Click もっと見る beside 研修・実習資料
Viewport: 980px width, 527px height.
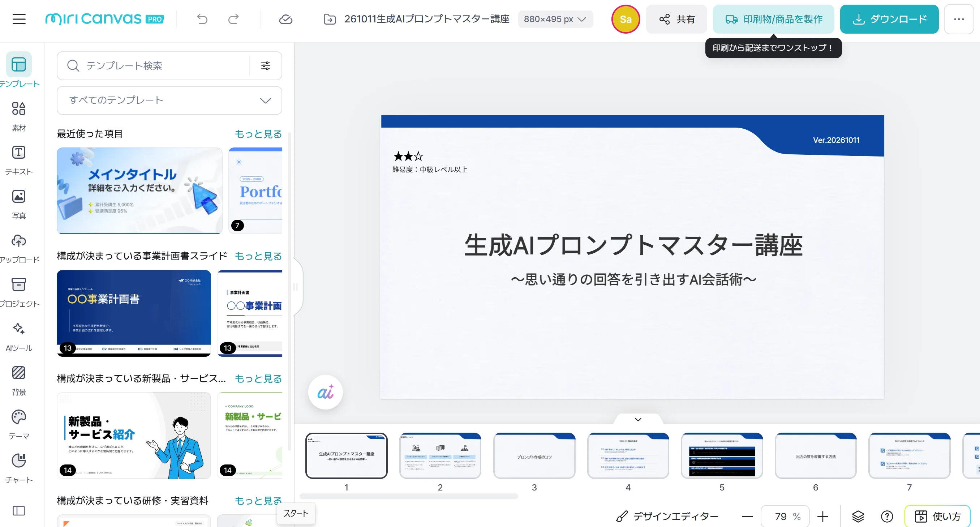[258, 501]
